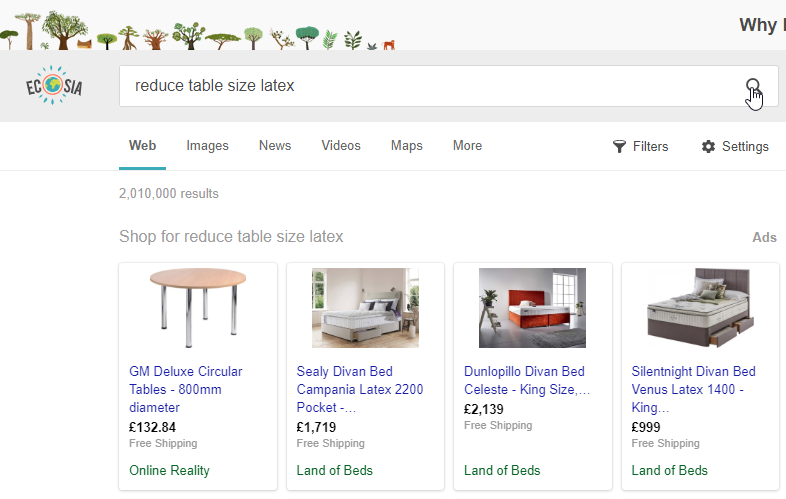The width and height of the screenshot is (786, 499).
Task: Open Silentnight Divan Bed Venus Latex link
Action: 693,389
